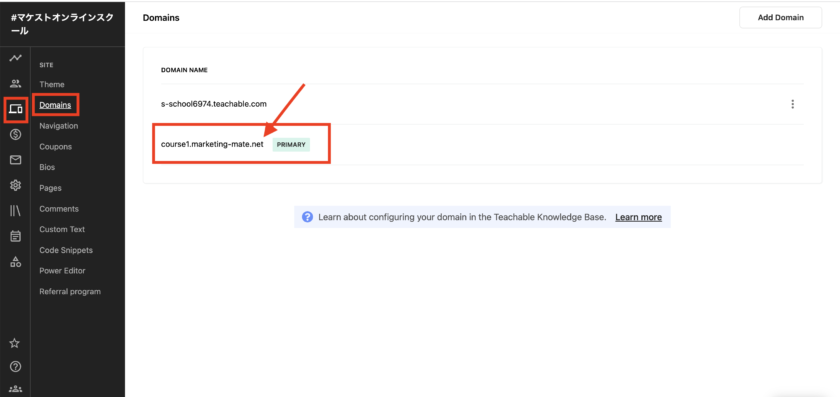Screen dimensions: 840x397
Task: Click the Add Domain button
Action: 781,18
